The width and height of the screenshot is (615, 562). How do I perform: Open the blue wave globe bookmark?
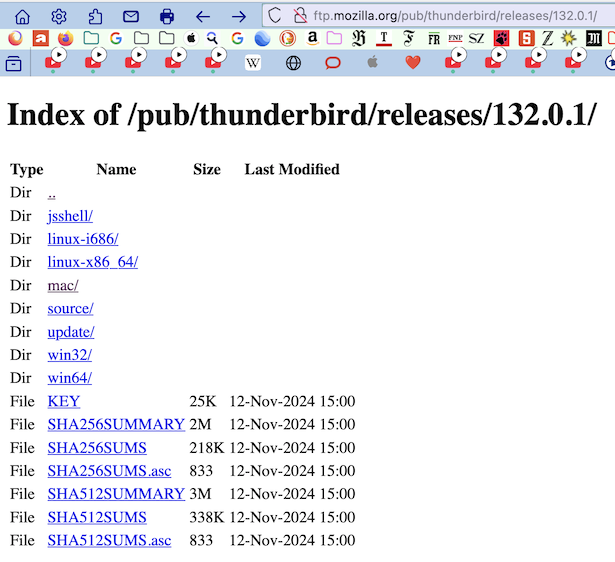pos(262,38)
